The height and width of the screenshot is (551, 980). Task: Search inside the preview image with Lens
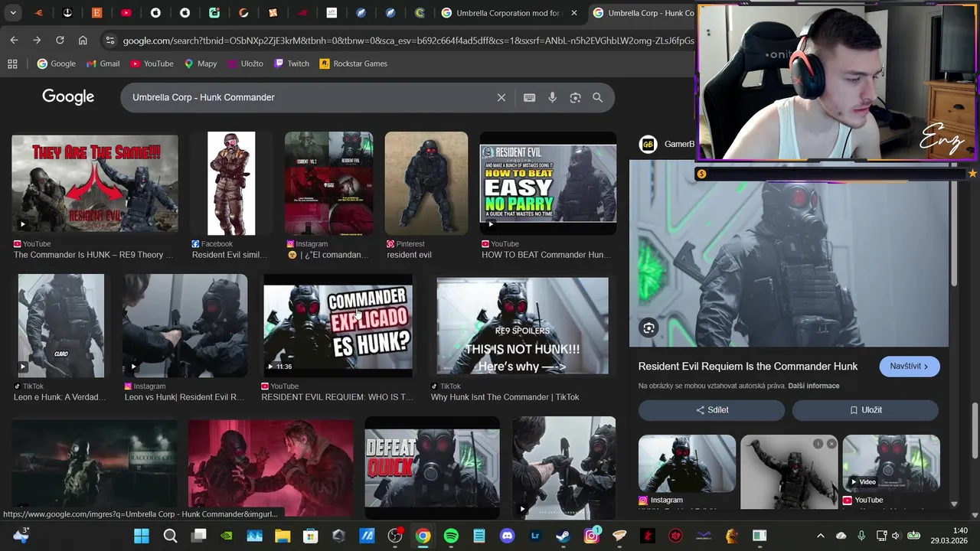coord(648,328)
